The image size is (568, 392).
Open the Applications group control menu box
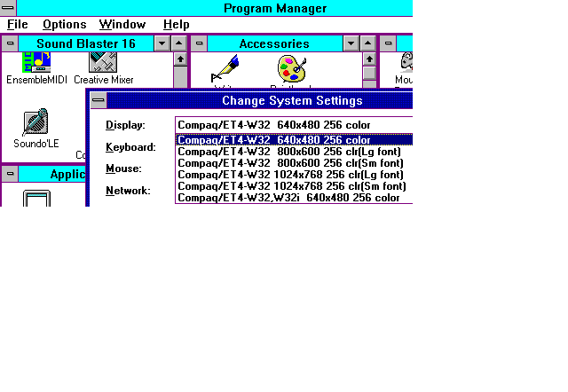[x=10, y=174]
